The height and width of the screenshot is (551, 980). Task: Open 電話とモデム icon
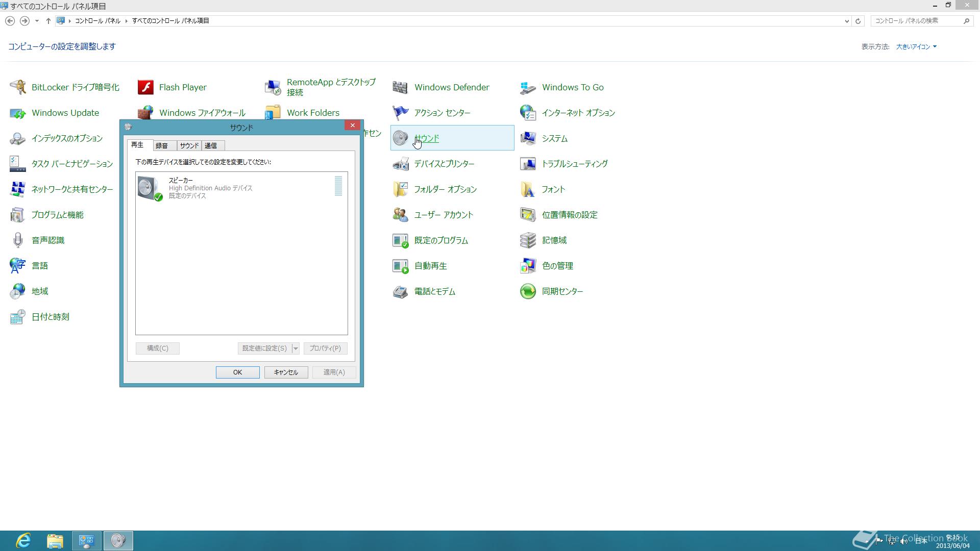pos(401,291)
